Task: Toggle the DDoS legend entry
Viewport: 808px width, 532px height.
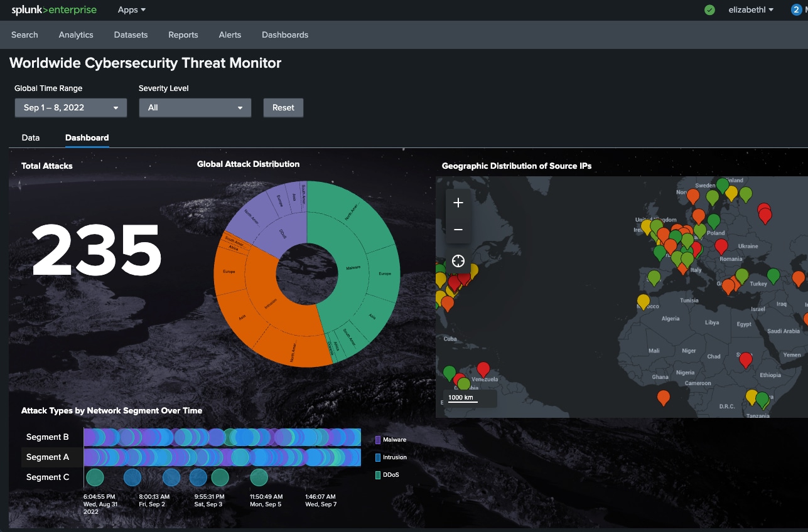Action: point(391,476)
